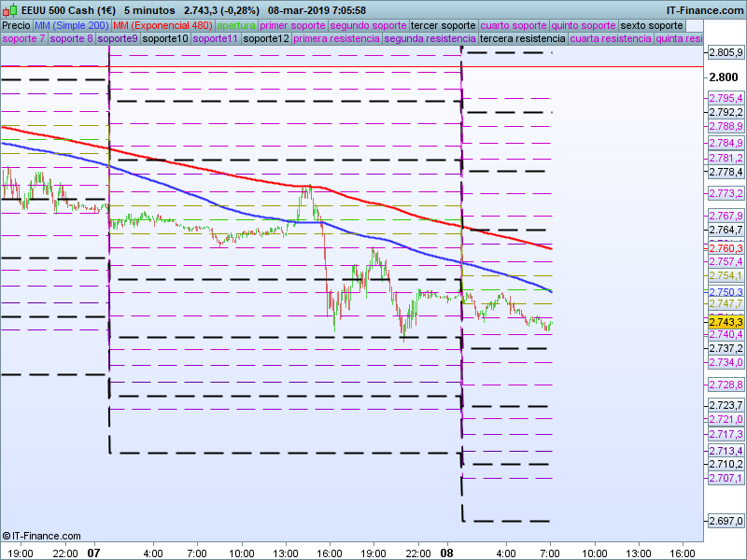Select the soporte 7 label

(x=24, y=38)
